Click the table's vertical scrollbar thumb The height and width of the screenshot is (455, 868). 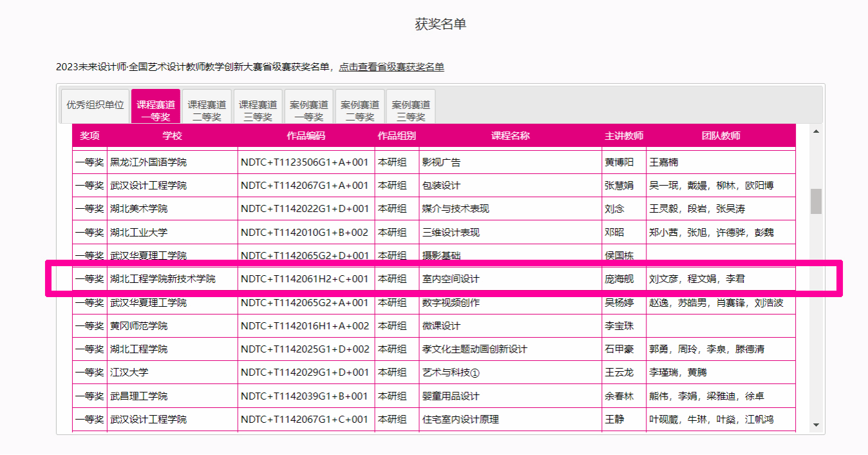816,201
